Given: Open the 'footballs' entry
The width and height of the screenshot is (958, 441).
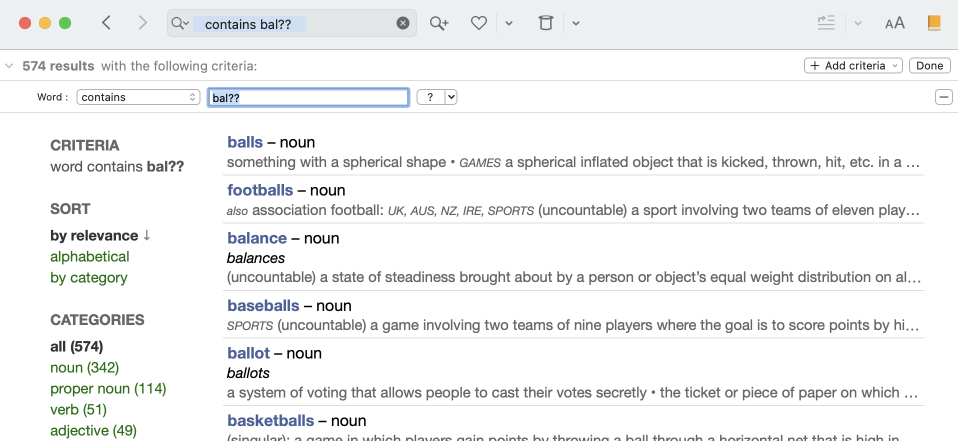Looking at the screenshot, I should [260, 190].
